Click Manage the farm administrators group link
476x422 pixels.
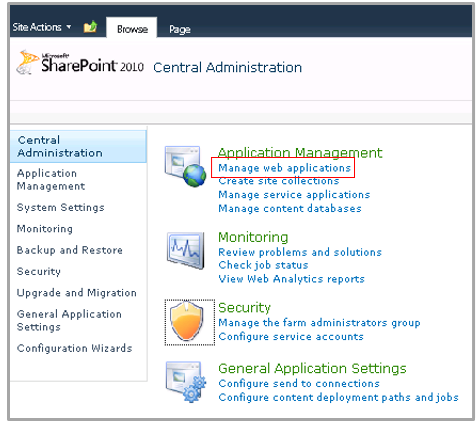tap(319, 323)
